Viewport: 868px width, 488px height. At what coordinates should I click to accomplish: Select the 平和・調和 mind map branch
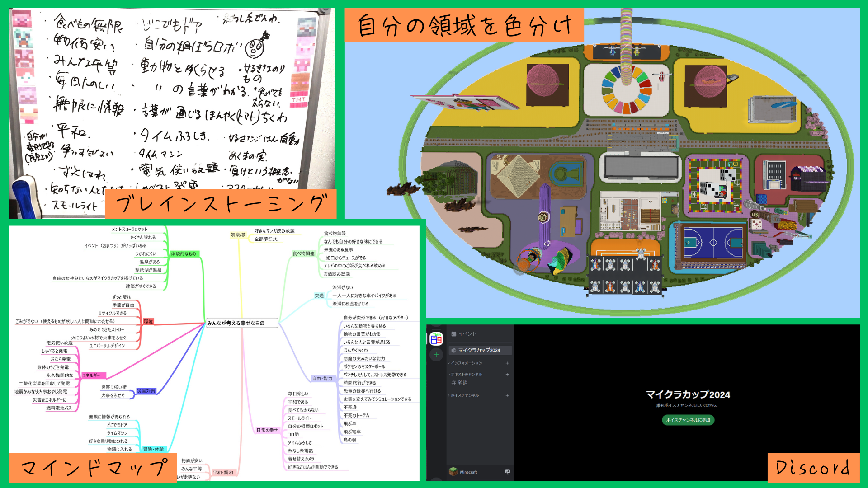223,473
